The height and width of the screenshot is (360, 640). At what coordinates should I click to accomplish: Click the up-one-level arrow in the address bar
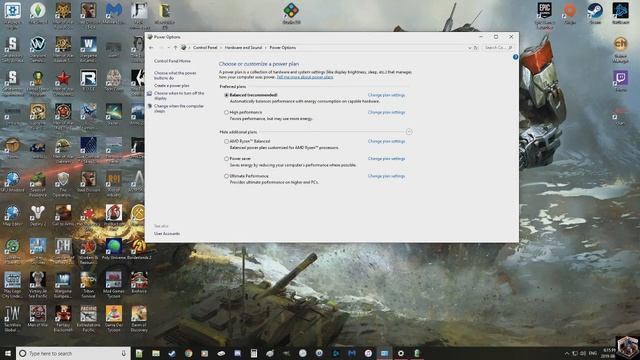click(176, 48)
